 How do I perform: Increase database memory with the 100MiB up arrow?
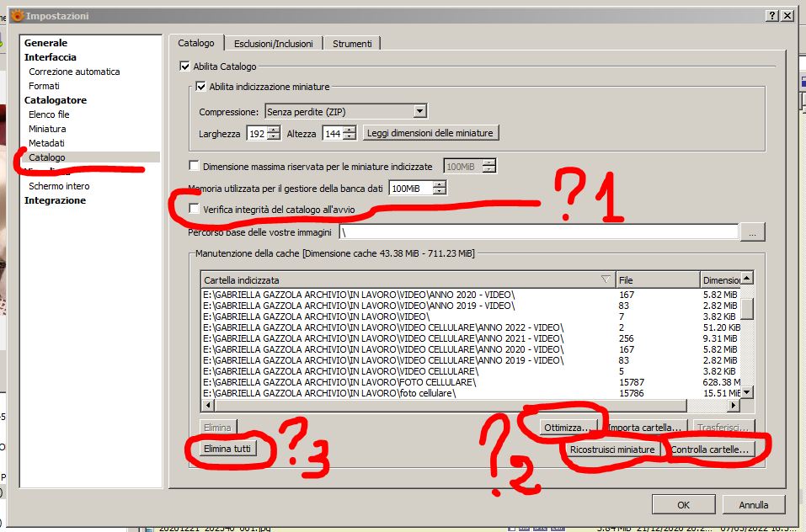click(440, 184)
